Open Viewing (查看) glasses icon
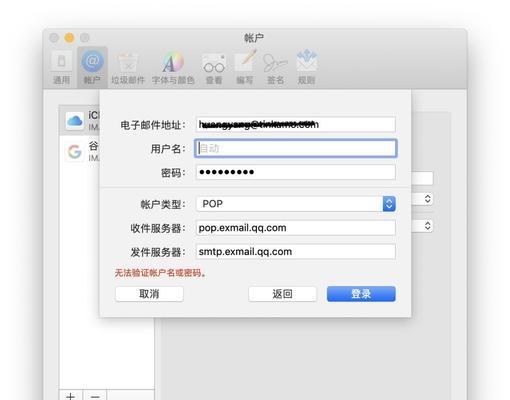 pos(214,67)
